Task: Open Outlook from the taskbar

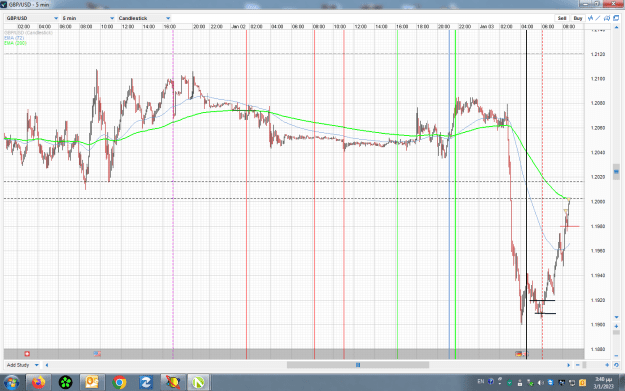Action: point(92,383)
